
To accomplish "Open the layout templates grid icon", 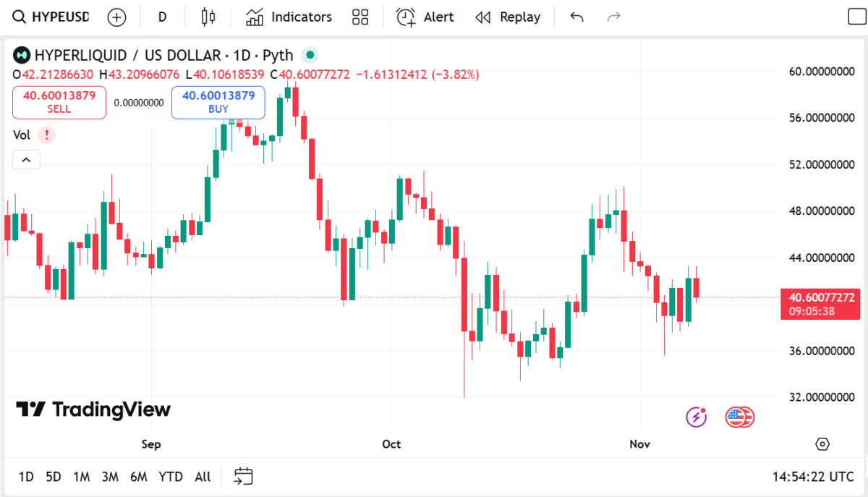I will click(360, 17).
